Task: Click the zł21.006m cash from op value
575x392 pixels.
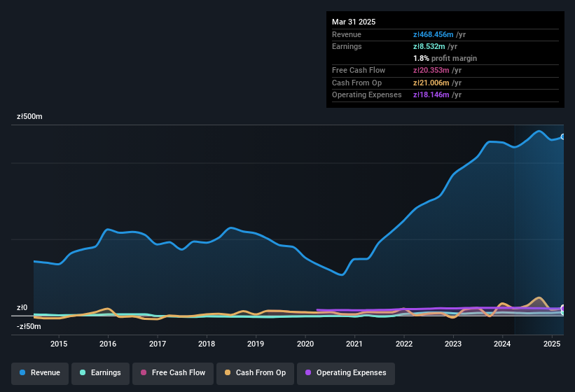Action: (x=431, y=83)
